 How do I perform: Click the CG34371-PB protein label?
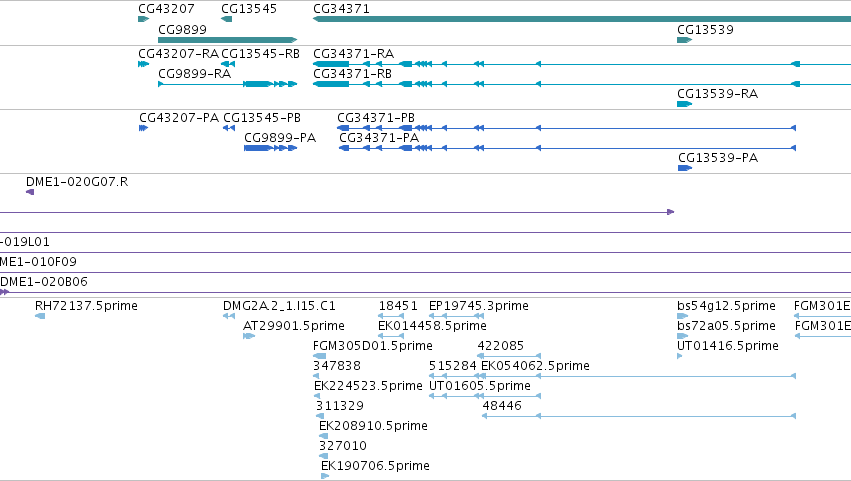376,118
